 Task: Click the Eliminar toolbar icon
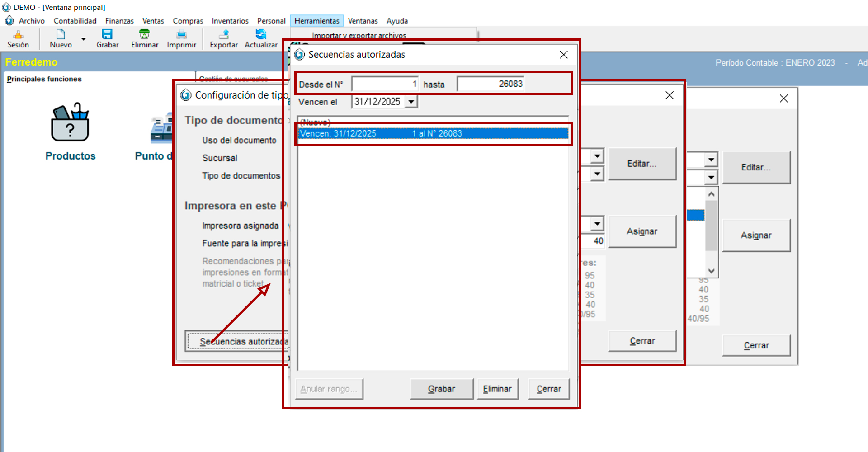(144, 35)
